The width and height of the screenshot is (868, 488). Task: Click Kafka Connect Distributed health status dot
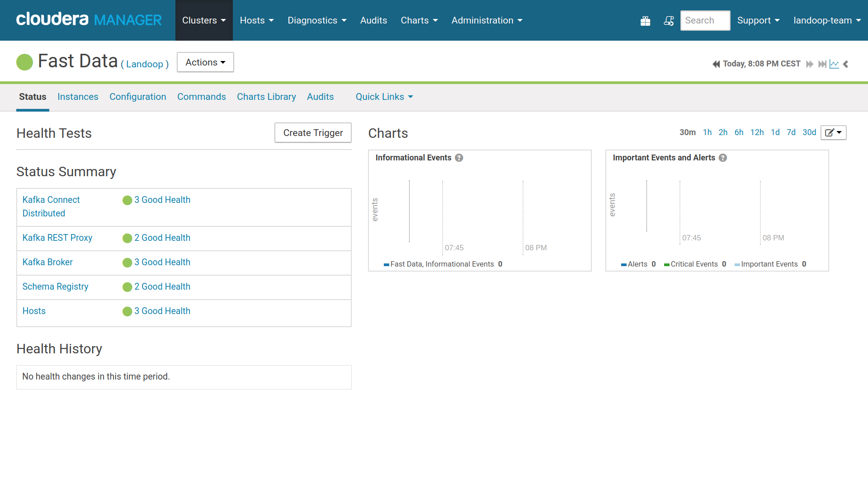coord(127,200)
